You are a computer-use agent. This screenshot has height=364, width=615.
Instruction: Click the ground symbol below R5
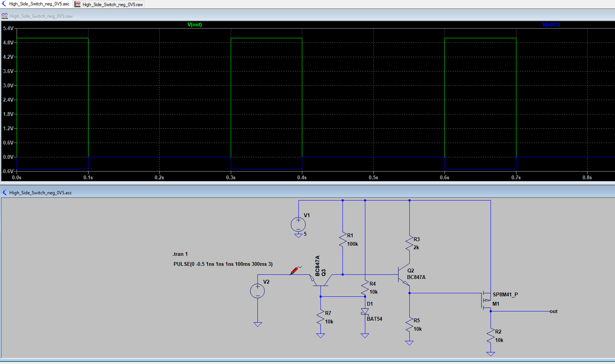click(x=409, y=343)
